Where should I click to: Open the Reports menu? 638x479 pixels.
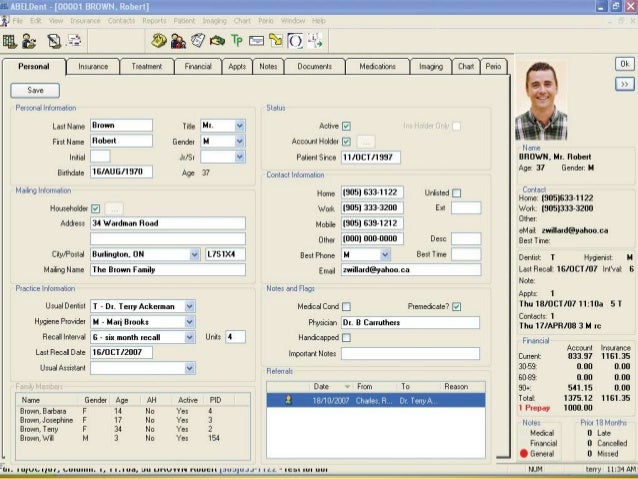point(154,19)
